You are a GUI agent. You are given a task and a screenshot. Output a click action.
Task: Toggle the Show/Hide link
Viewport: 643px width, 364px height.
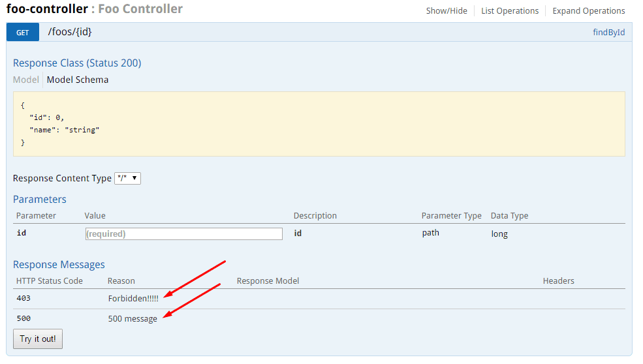(x=447, y=11)
